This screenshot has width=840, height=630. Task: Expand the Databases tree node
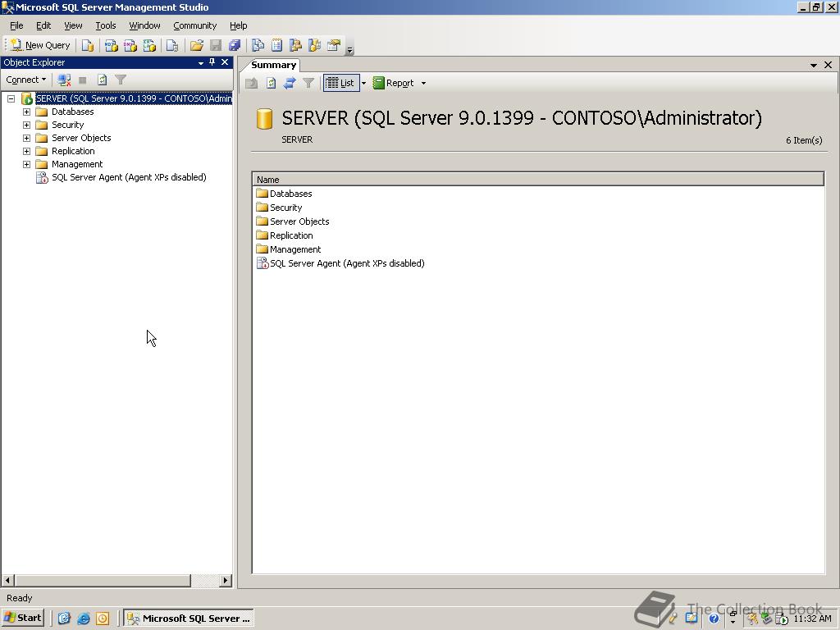click(26, 112)
